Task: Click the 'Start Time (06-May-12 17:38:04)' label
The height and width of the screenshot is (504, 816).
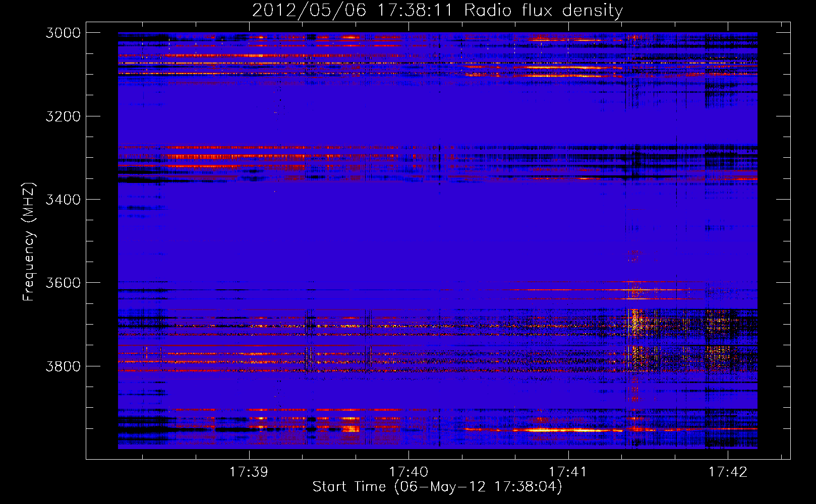Action: point(437,486)
